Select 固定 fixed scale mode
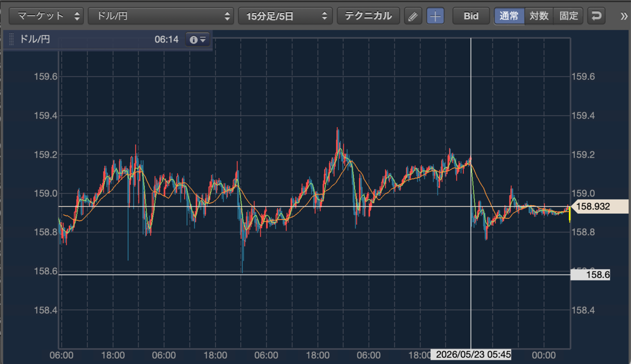The height and width of the screenshot is (364, 631). pos(568,16)
